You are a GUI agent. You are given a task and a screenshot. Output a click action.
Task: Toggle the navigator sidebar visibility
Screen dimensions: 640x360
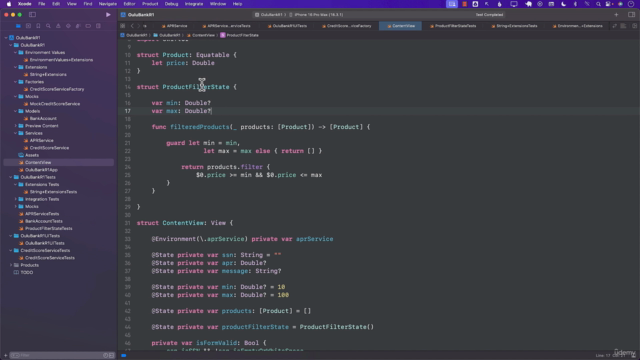(32, 15)
